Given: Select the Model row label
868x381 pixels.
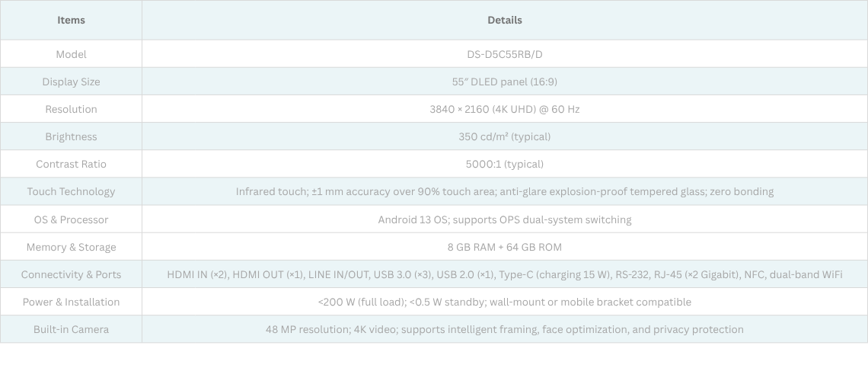Looking at the screenshot, I should [x=71, y=54].
